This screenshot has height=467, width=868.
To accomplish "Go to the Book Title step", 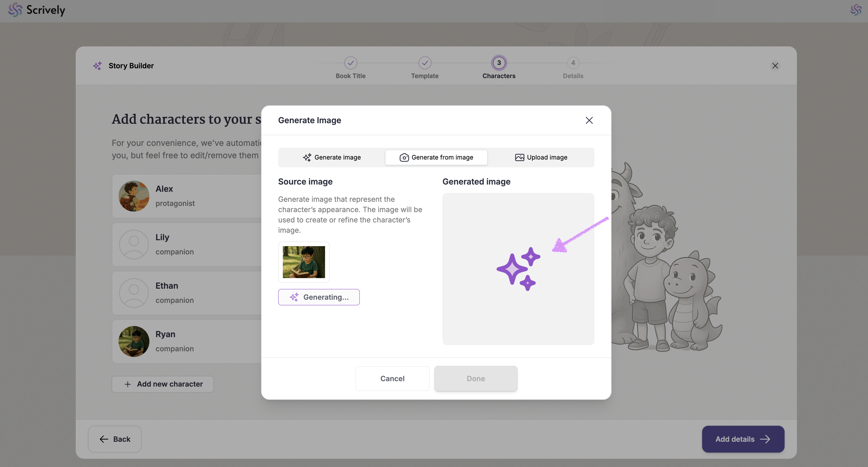I will 351,63.
